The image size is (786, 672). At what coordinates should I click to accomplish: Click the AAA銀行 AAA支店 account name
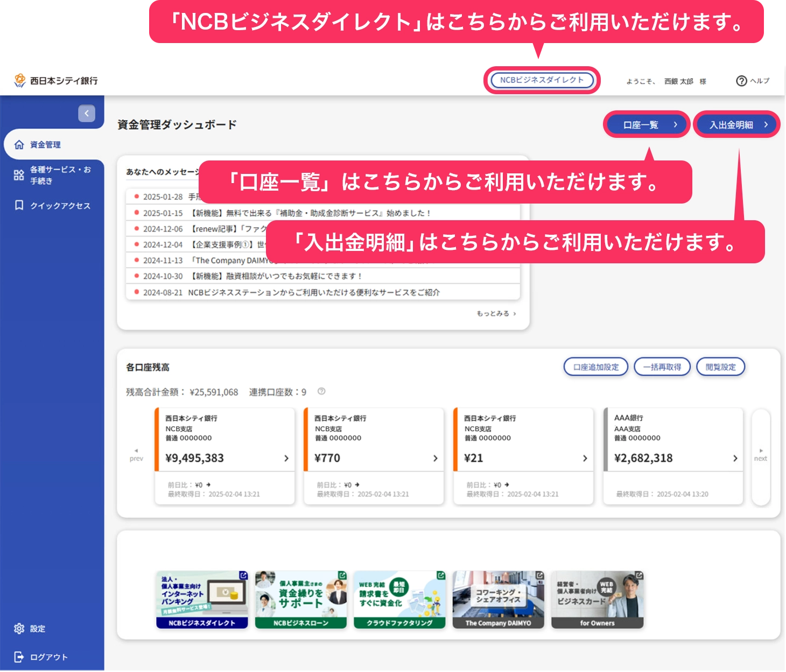point(629,423)
